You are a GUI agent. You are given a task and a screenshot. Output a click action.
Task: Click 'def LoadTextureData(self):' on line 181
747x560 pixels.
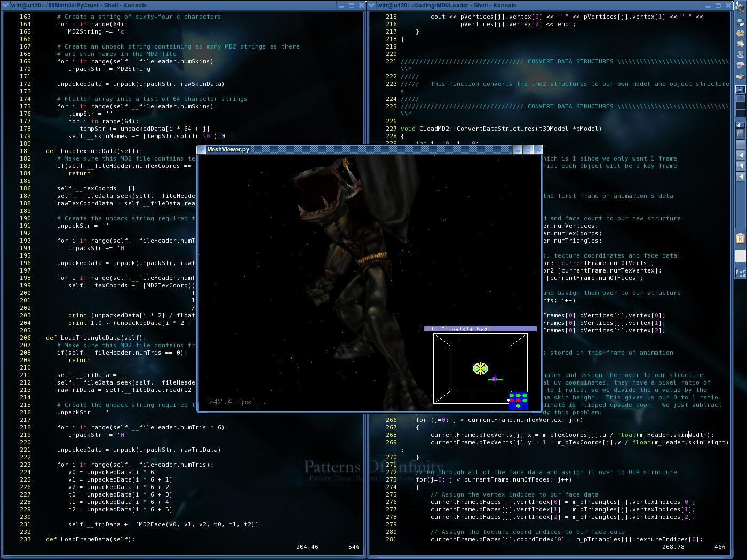coord(94,151)
